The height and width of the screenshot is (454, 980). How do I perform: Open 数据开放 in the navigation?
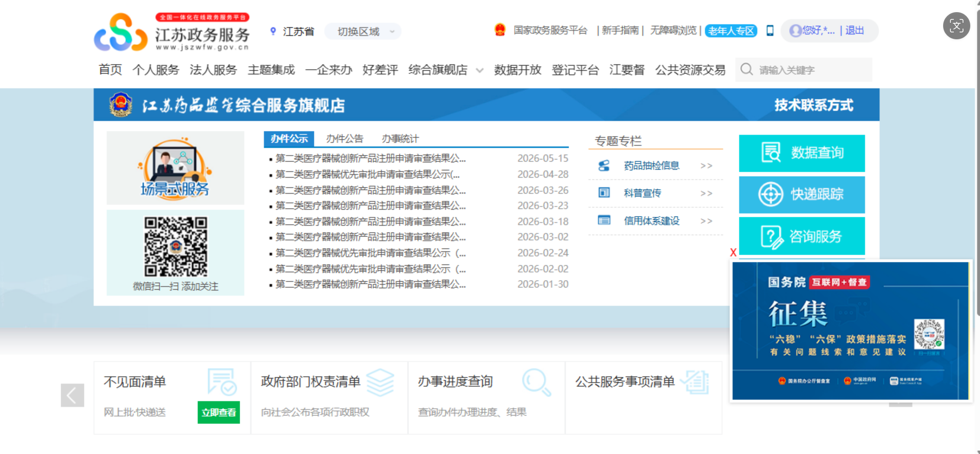[518, 69]
